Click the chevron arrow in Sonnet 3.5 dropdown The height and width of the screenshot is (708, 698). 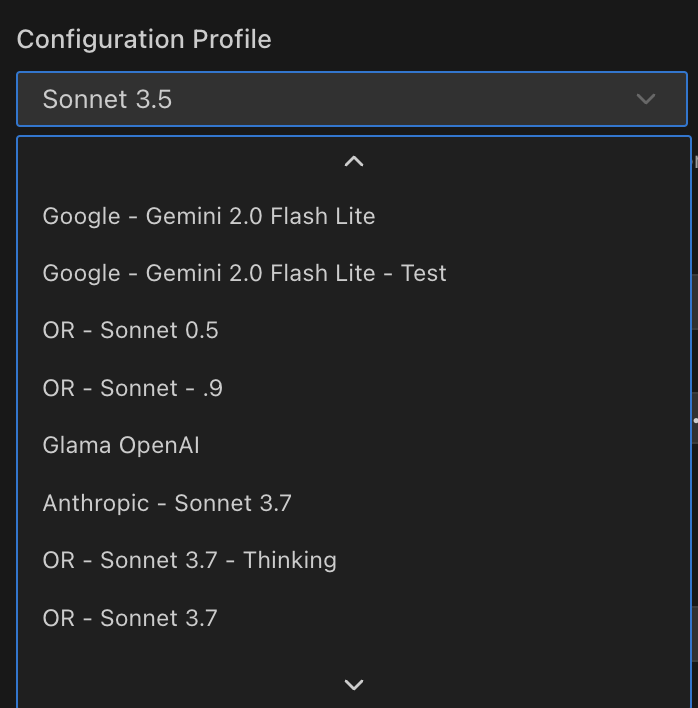pos(646,99)
